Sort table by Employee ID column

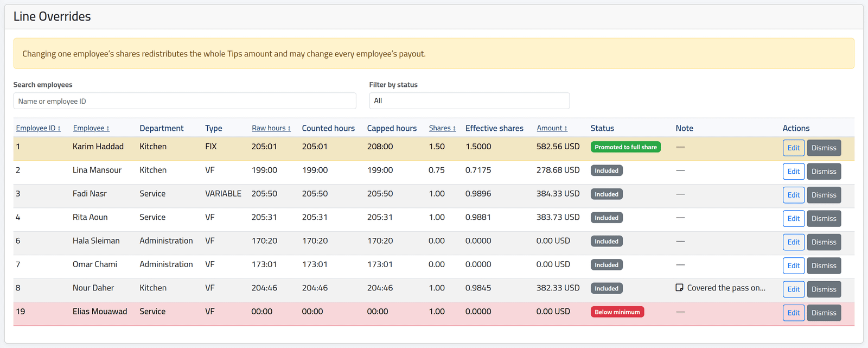(x=38, y=128)
